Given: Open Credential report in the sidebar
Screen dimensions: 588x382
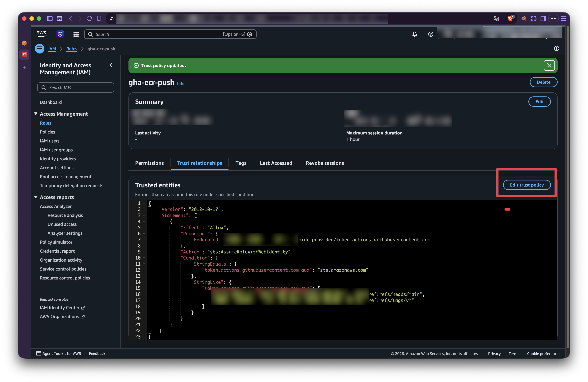Looking at the screenshot, I should [x=57, y=251].
